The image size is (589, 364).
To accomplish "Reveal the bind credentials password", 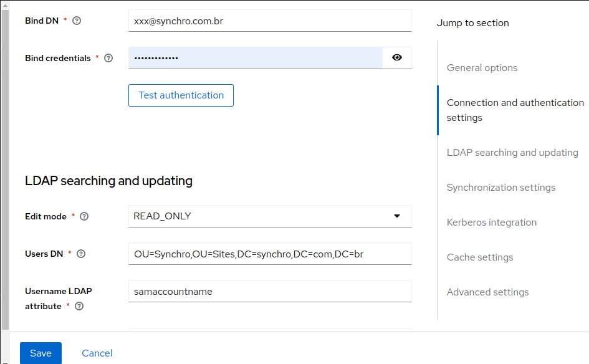I will click(x=397, y=57).
